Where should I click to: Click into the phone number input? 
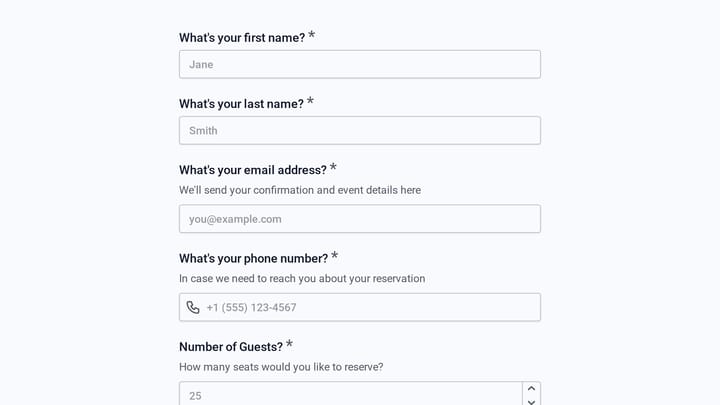point(360,307)
